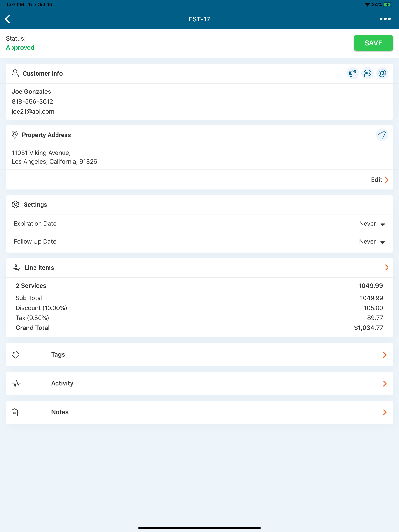Open the Tags section chevron

385,355
